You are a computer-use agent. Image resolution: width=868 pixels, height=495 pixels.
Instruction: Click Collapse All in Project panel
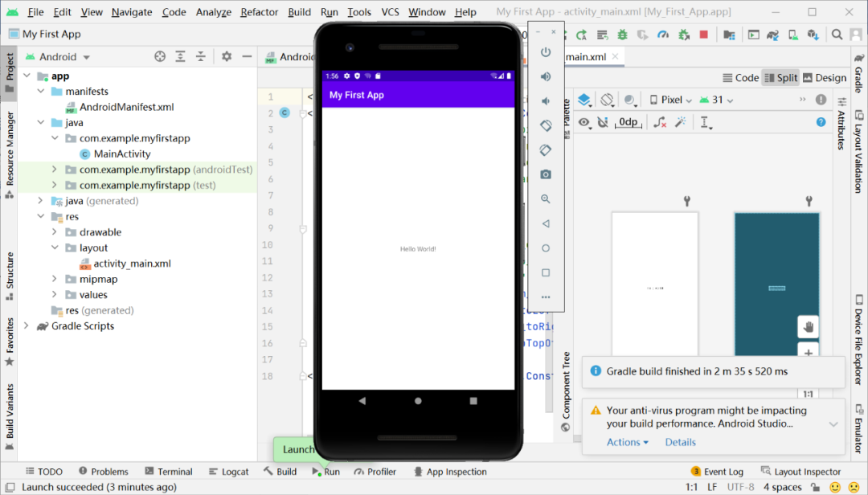(200, 56)
